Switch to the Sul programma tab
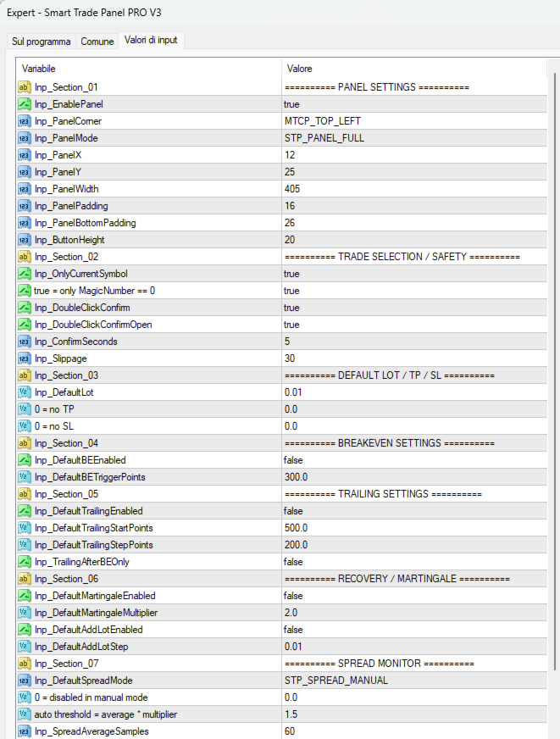560x739 pixels. click(41, 42)
